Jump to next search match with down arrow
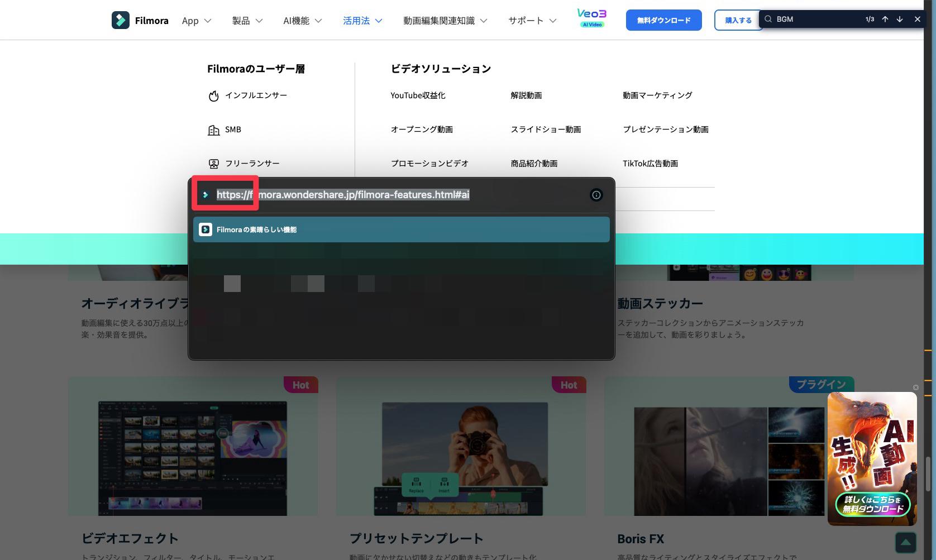The width and height of the screenshot is (936, 560). [x=900, y=19]
